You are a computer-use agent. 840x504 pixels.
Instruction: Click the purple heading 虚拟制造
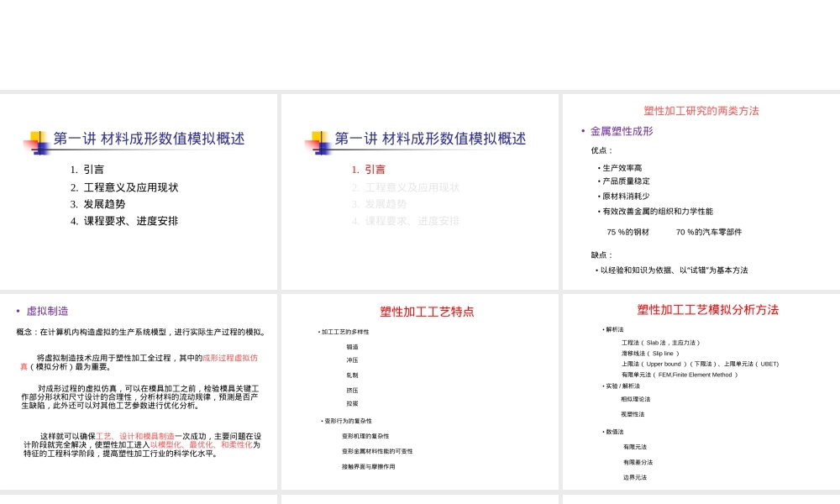[47, 311]
